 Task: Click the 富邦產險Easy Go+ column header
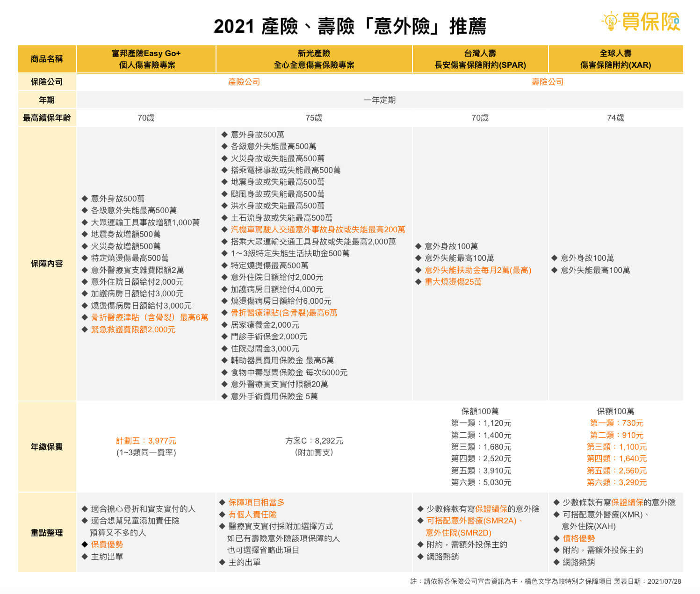(x=146, y=59)
